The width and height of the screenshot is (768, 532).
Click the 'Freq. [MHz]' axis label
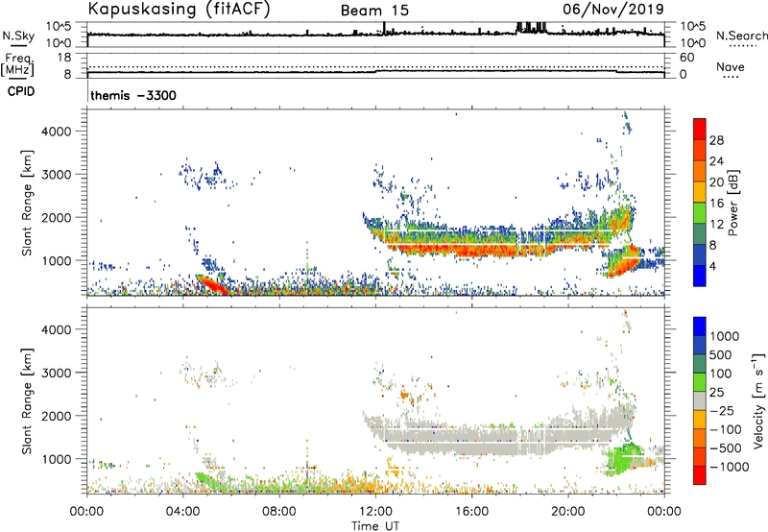point(17,65)
